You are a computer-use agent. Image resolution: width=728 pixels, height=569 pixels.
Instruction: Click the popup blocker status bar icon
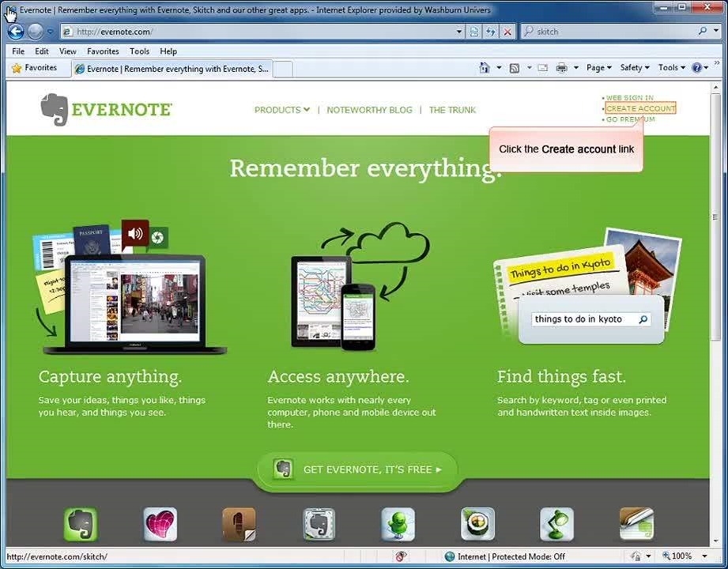pyautogui.click(x=401, y=556)
